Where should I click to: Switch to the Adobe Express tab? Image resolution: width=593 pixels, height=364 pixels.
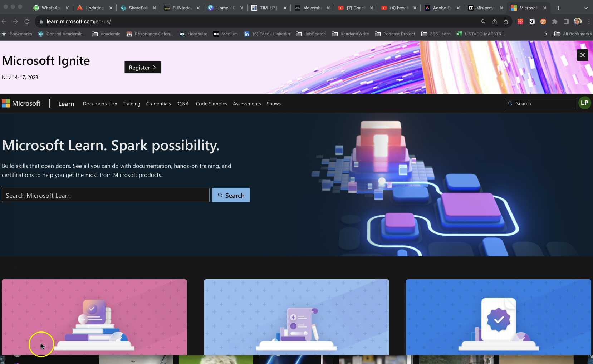(x=440, y=8)
